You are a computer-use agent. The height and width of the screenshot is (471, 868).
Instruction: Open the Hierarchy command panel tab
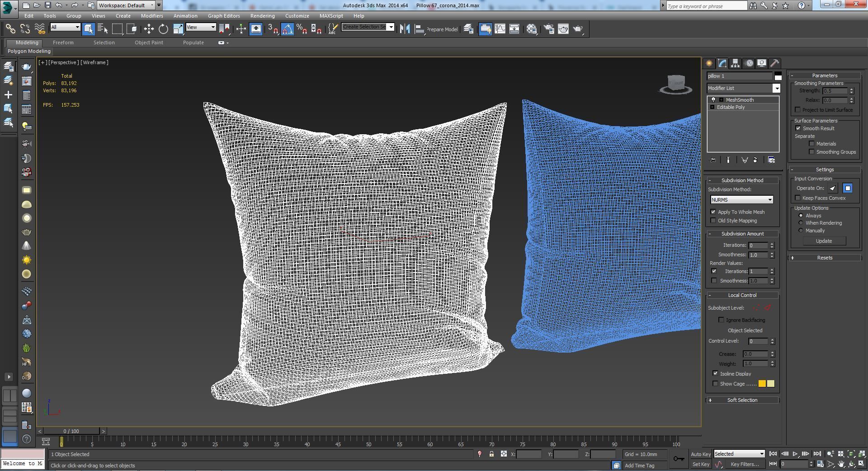pos(736,63)
